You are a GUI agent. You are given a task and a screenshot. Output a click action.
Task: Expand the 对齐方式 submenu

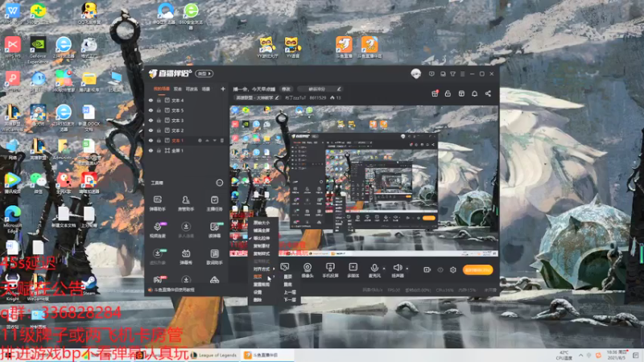263,269
